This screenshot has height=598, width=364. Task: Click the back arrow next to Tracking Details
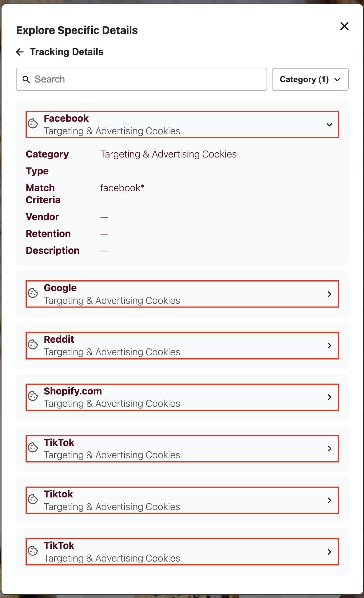pos(20,52)
